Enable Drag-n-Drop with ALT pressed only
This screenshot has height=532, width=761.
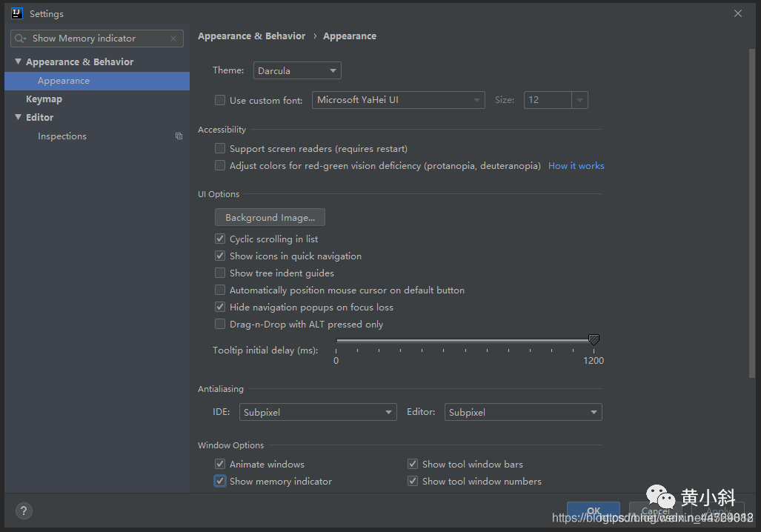[x=220, y=324]
